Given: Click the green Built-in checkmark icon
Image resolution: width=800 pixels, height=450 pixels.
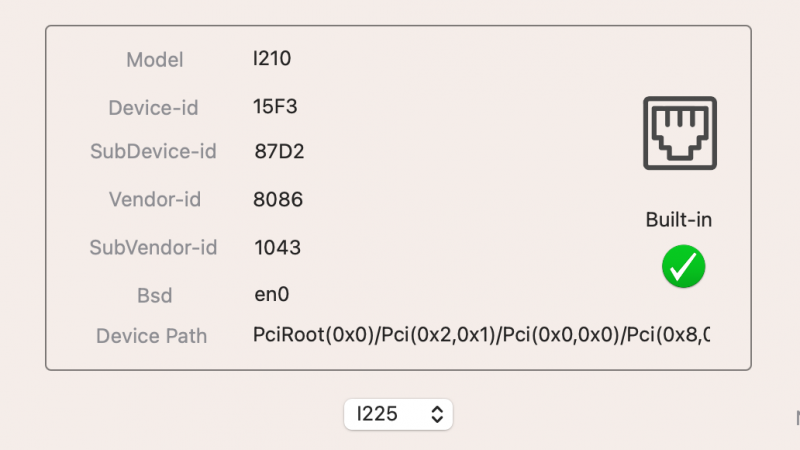Looking at the screenshot, I should (x=683, y=267).
